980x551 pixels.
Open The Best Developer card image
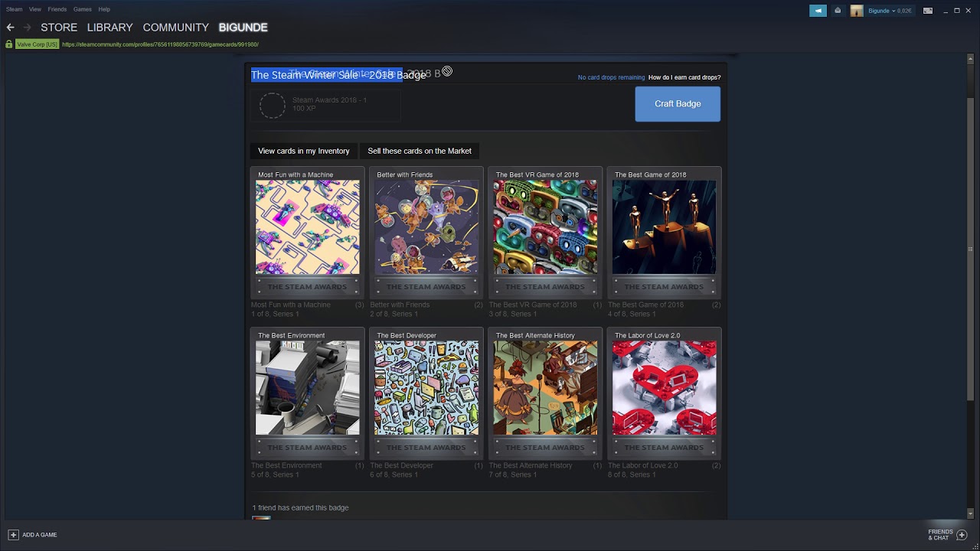click(426, 388)
